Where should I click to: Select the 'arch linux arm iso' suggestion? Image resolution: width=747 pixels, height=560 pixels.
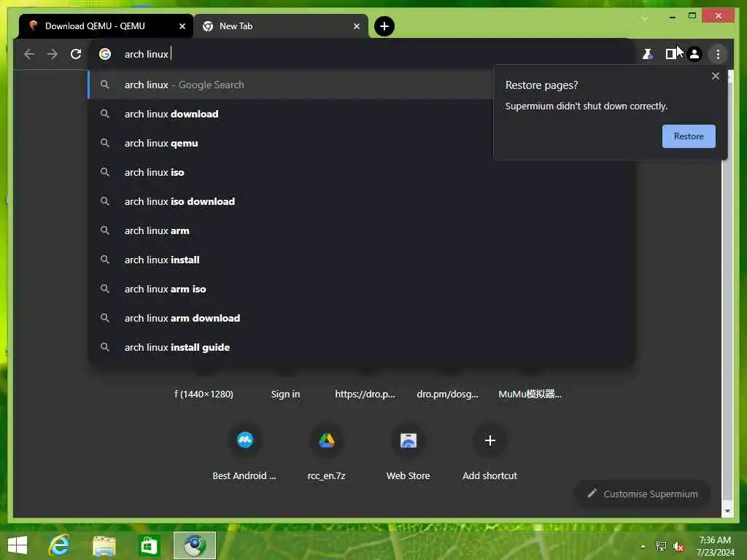click(x=361, y=289)
